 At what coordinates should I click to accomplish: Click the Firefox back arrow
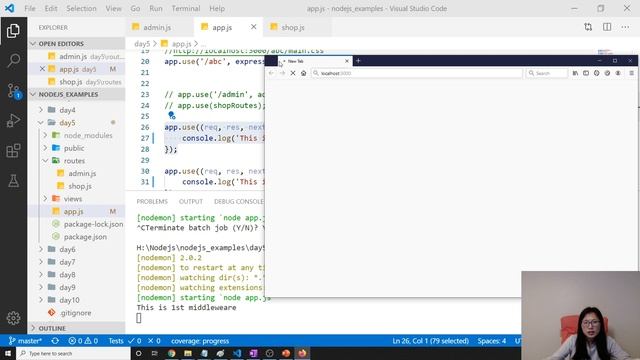271,73
